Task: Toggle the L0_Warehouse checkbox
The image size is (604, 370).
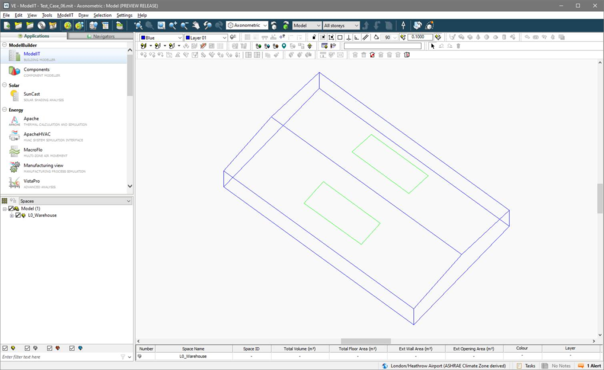Action: 18,216
